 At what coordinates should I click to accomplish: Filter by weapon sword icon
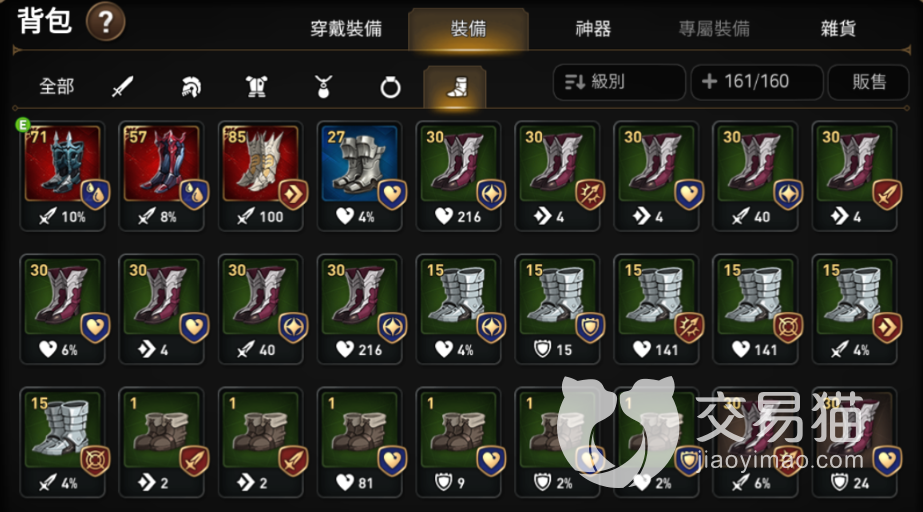(x=122, y=87)
